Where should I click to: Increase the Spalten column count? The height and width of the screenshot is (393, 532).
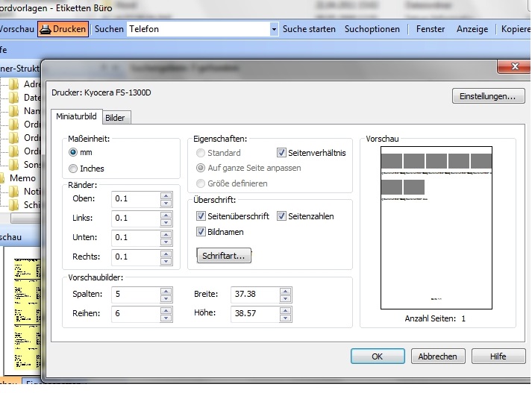[166, 291]
